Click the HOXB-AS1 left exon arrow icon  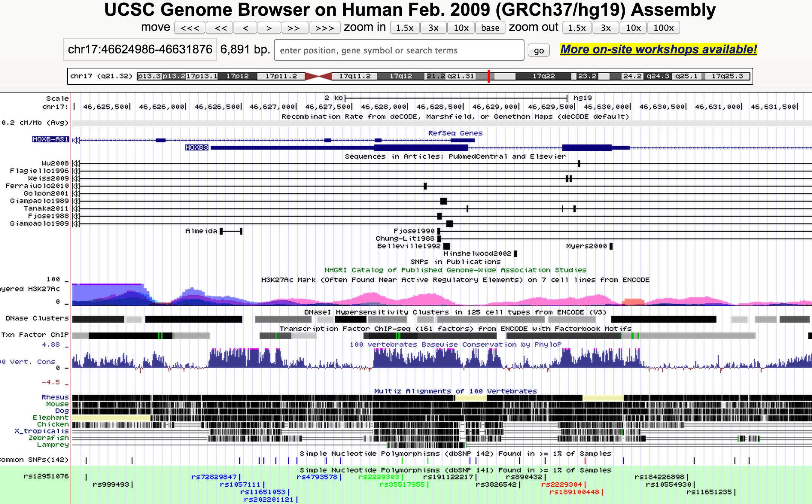76,140
